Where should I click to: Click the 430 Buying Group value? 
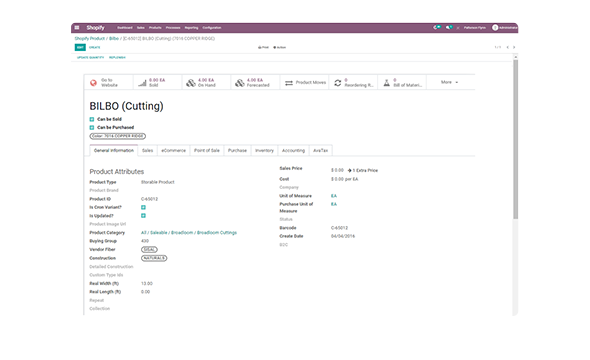[145, 241]
